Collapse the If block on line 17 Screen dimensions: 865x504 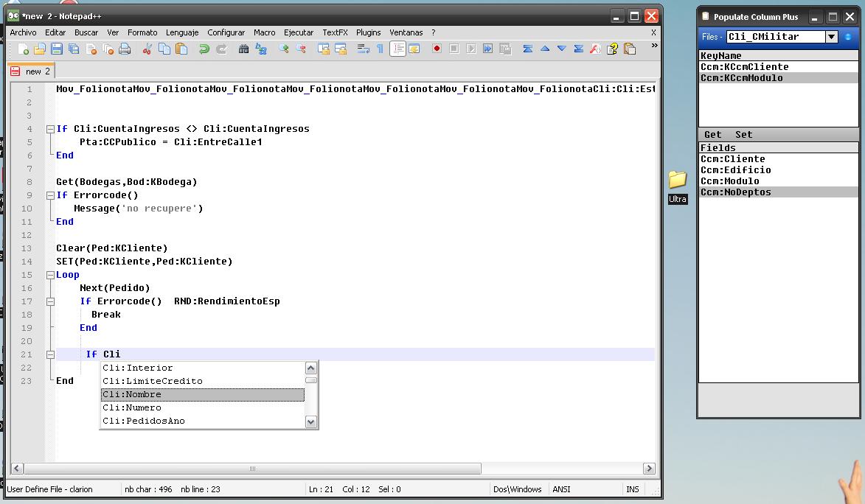click(x=50, y=301)
